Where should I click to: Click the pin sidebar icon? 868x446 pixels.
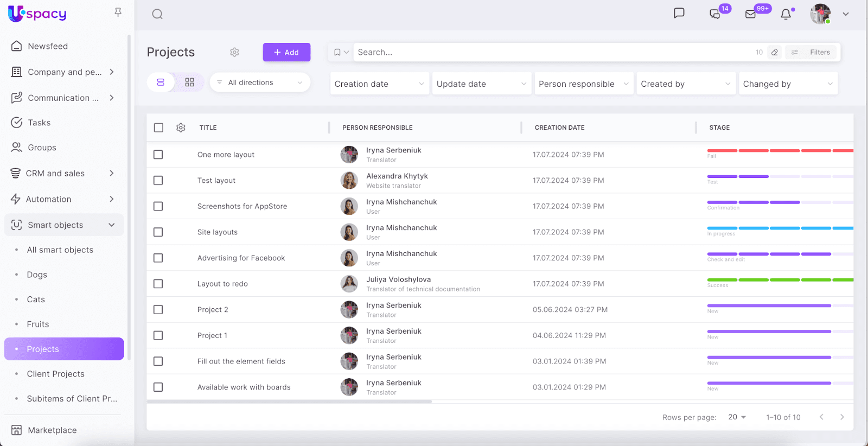[x=118, y=12]
